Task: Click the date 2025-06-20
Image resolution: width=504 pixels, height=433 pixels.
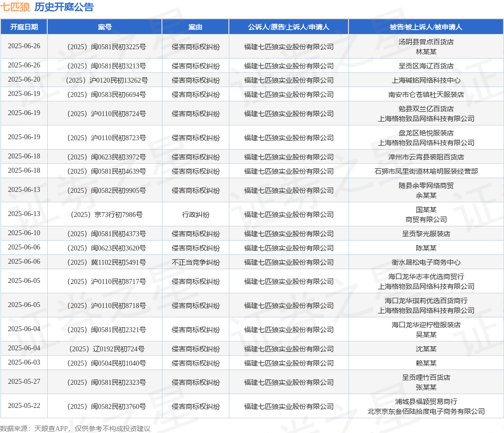Action: (x=24, y=79)
